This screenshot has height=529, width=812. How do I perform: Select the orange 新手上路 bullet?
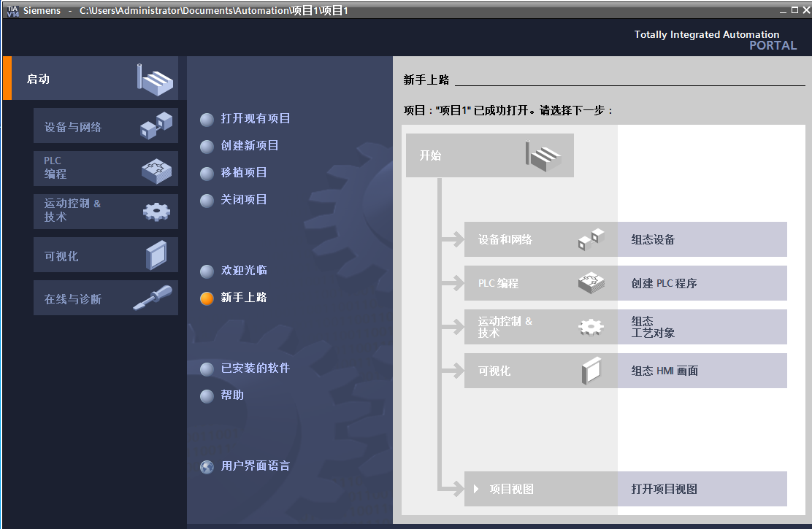[x=207, y=298]
